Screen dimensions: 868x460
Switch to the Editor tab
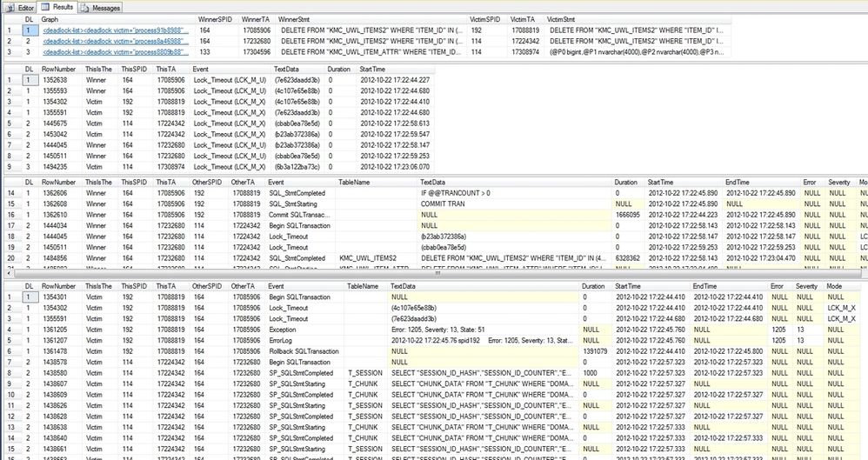pyautogui.click(x=21, y=8)
